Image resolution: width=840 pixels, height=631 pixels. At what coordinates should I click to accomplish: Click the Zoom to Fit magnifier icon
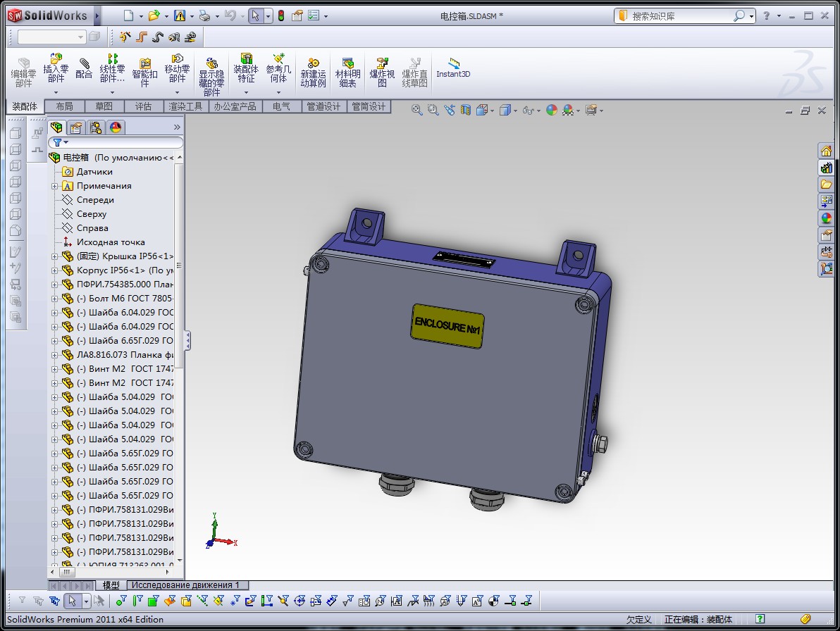click(417, 110)
